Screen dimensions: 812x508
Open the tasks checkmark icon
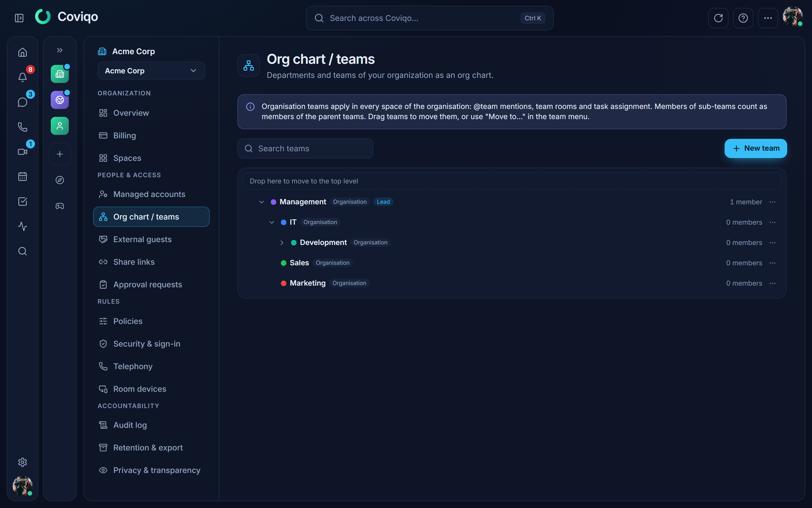[x=23, y=202]
